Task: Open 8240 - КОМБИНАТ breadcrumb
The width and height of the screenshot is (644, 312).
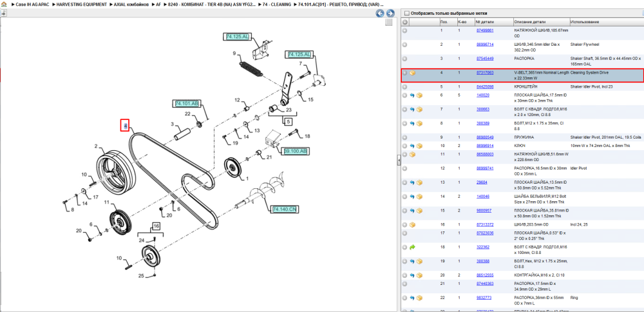Action: (x=211, y=4)
